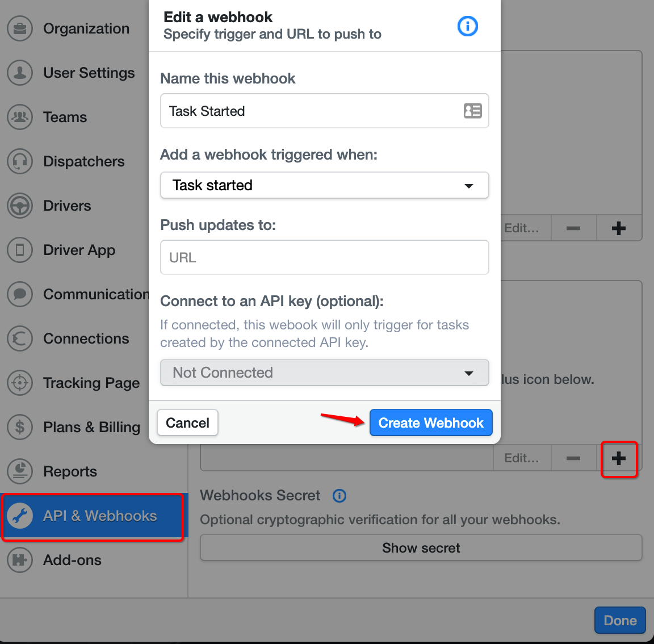Click the info icon in webhook dialog header

coord(467,26)
